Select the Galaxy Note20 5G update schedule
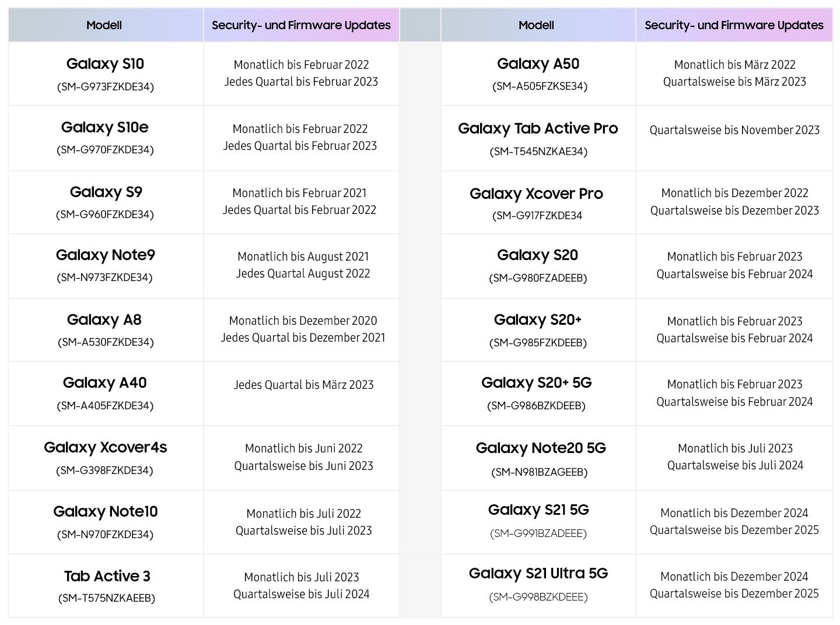 click(735, 457)
